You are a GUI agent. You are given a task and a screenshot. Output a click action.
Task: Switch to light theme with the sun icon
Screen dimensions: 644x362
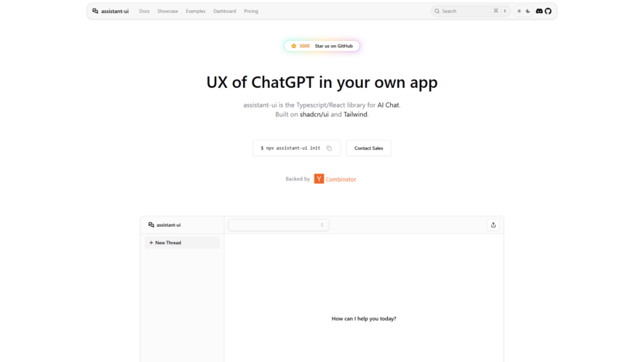click(x=519, y=11)
